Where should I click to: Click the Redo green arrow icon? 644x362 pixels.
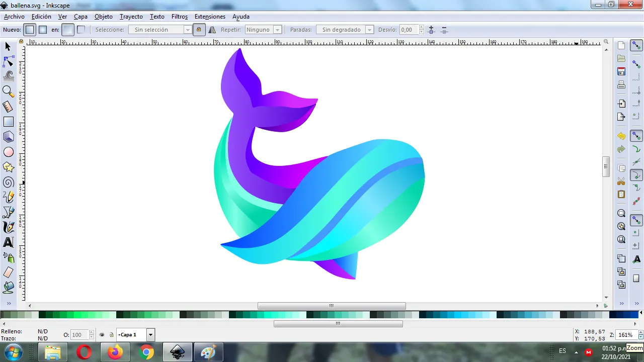pos(621,149)
